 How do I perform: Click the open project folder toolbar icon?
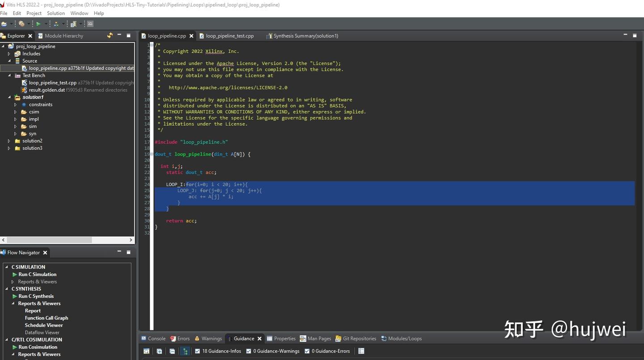point(4,24)
